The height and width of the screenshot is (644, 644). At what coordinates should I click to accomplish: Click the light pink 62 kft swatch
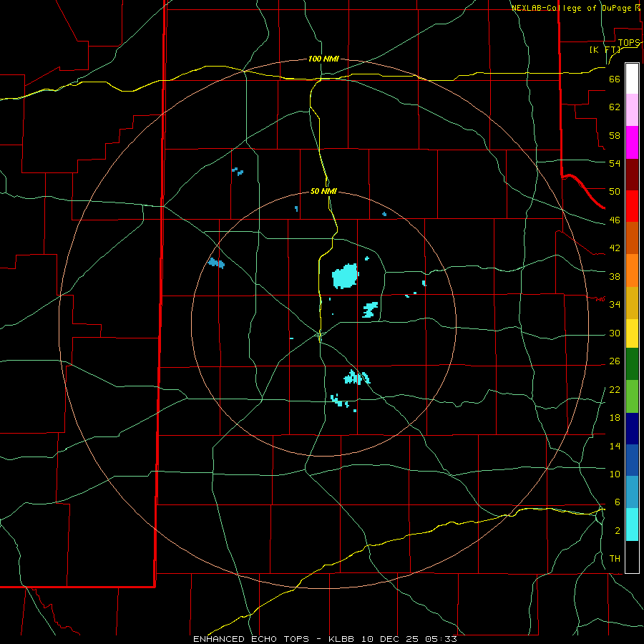(632, 110)
